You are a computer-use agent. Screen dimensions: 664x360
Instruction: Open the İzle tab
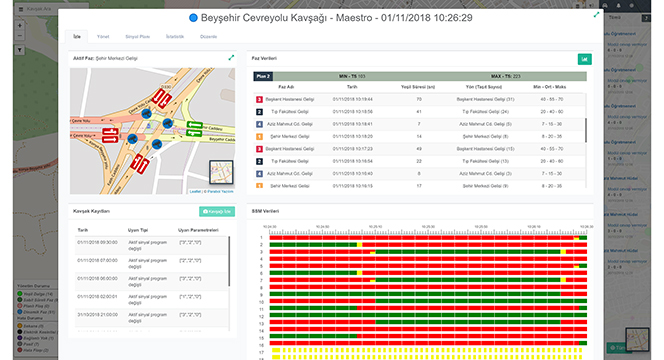pos(77,37)
